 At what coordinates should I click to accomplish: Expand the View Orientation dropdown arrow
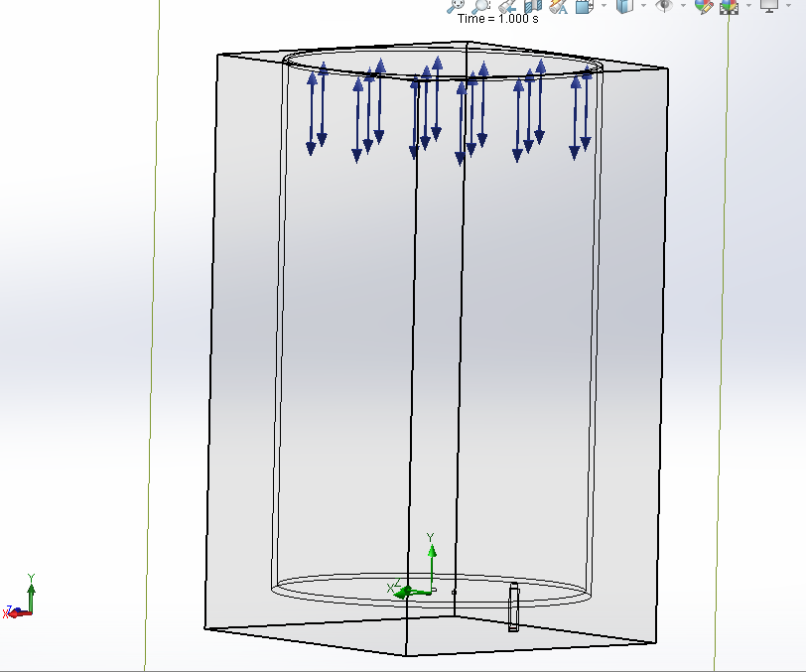(603, 8)
